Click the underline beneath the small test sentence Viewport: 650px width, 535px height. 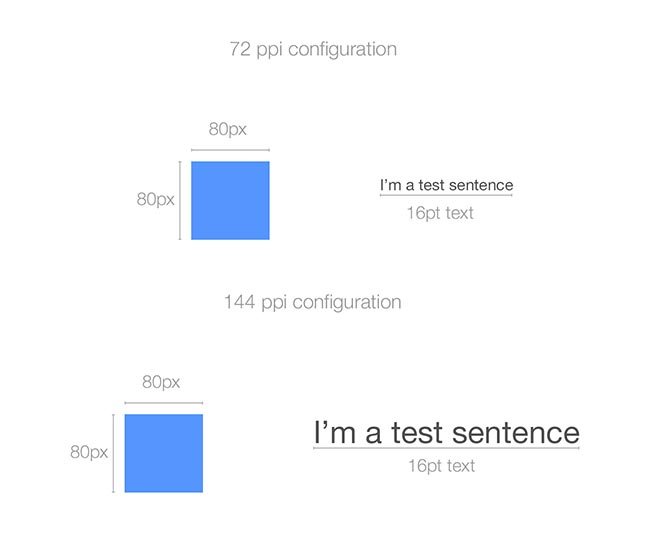[x=446, y=195]
